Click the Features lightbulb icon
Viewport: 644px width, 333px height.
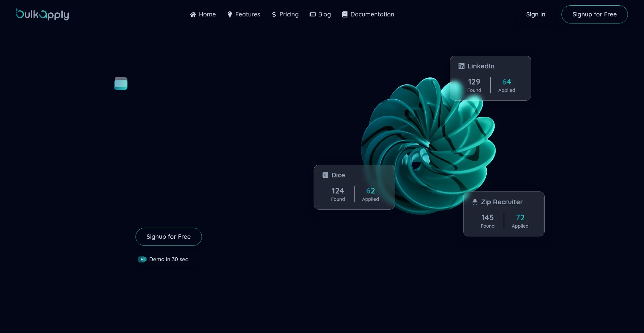229,14
